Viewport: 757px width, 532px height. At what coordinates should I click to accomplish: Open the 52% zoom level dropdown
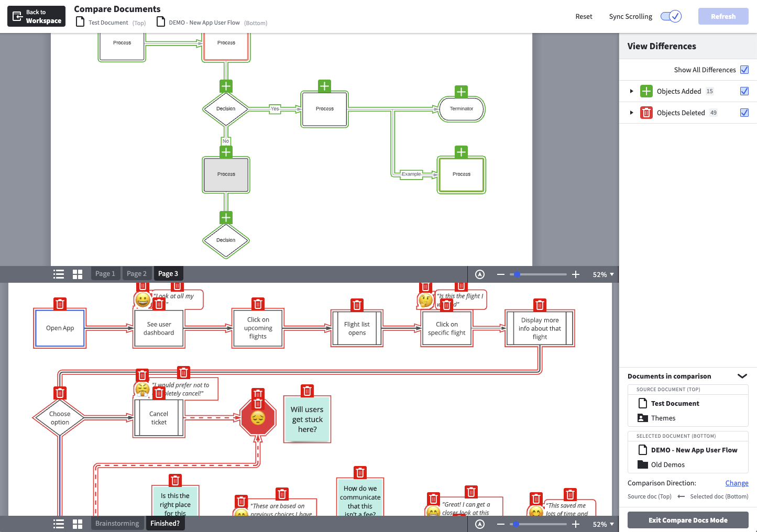[602, 274]
